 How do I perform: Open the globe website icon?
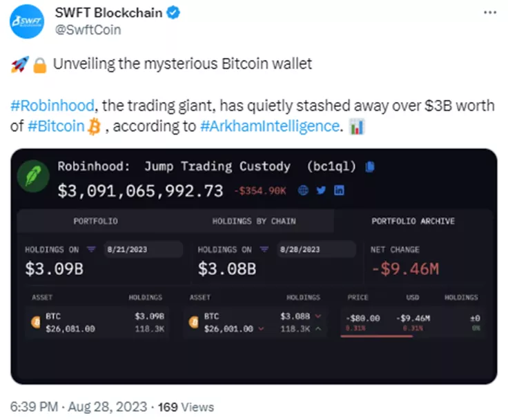click(x=302, y=191)
